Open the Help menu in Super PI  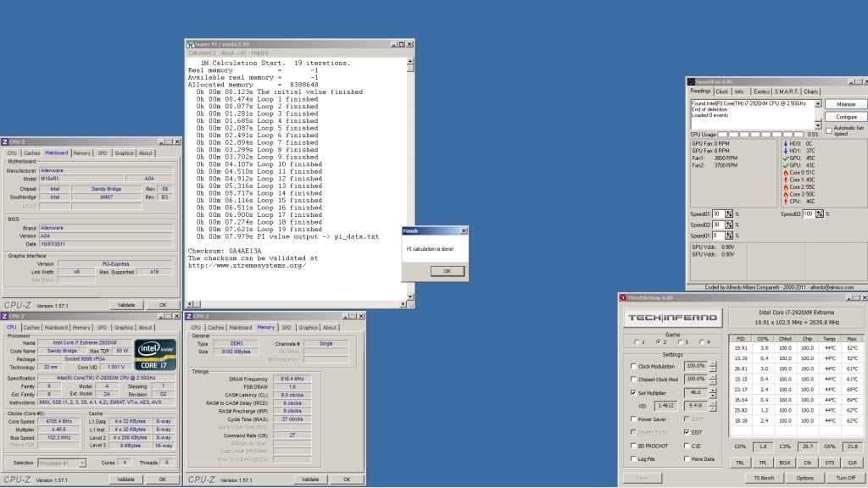click(x=259, y=53)
